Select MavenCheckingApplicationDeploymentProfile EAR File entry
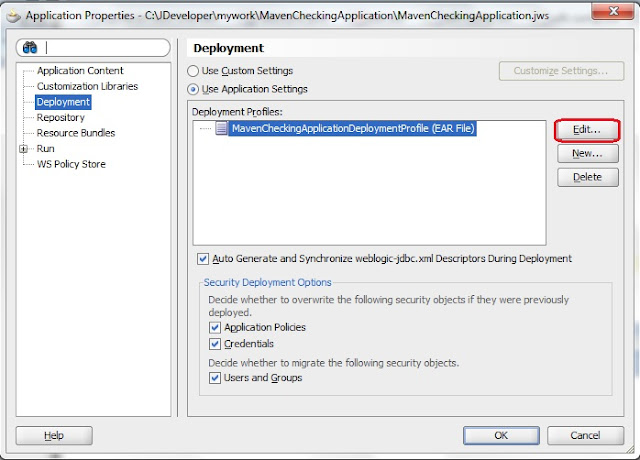Screen dimensions: 640x460 [x=353, y=129]
